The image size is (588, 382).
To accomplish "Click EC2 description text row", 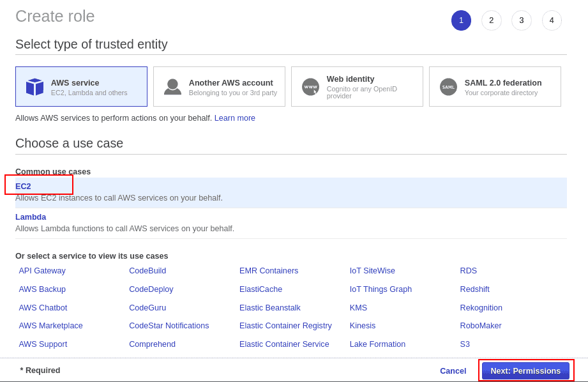I will 119,198.
